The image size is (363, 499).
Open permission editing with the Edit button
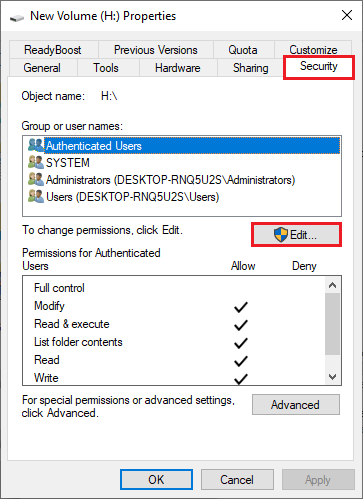coord(296,235)
